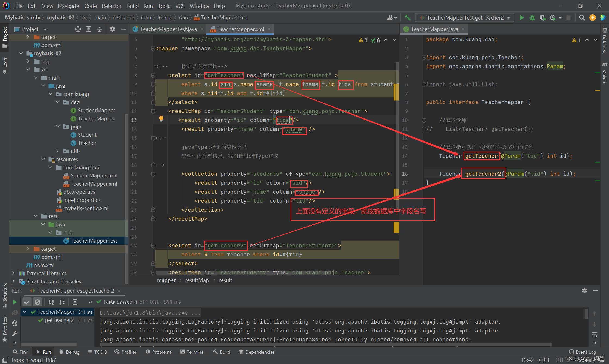Image resolution: width=609 pixels, height=364 pixels.
Task: Click the Build project hammer icon
Action: point(407,18)
